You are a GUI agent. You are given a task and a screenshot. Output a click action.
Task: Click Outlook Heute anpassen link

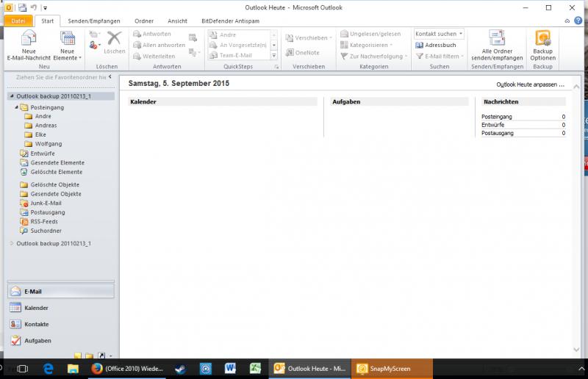point(530,84)
